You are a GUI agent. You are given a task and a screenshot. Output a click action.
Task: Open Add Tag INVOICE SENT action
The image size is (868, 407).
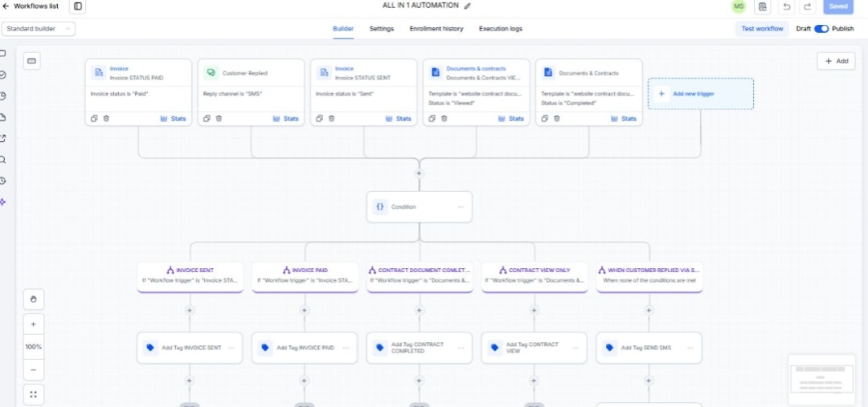tap(190, 348)
